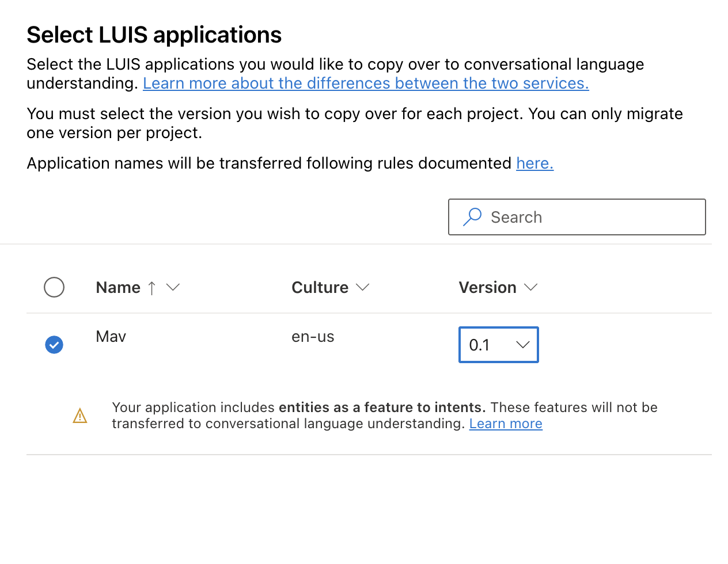Viewport: 728px width, 564px height.
Task: Click the warning triangle icon
Action: coord(80,416)
